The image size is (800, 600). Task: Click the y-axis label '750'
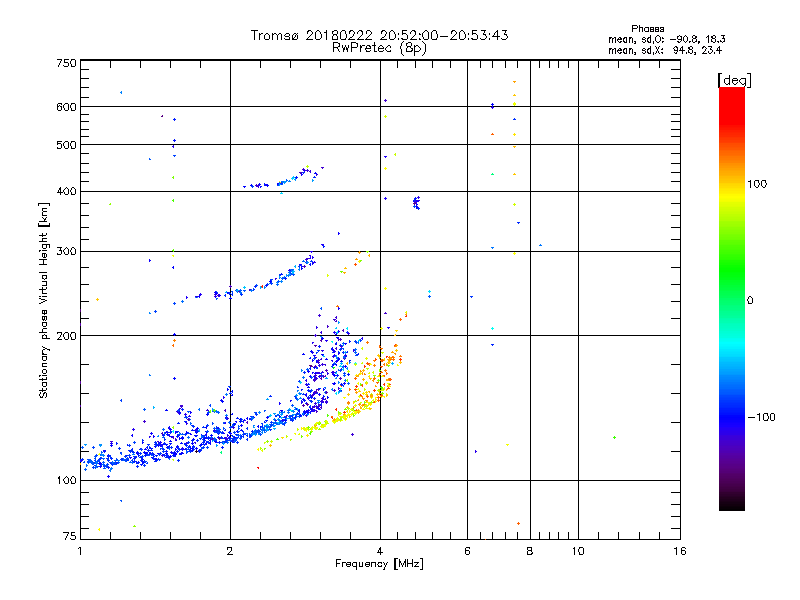[66, 63]
